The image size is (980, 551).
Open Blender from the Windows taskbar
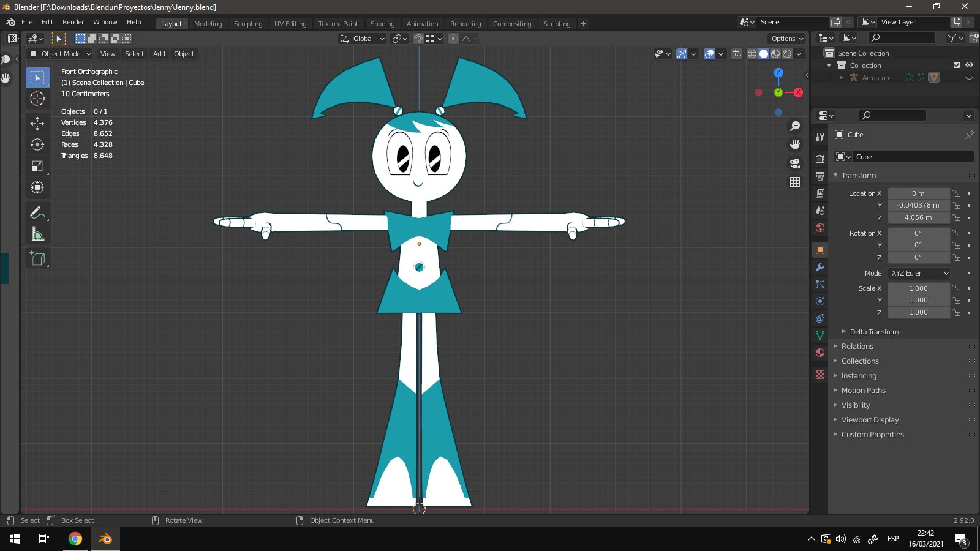pyautogui.click(x=105, y=539)
